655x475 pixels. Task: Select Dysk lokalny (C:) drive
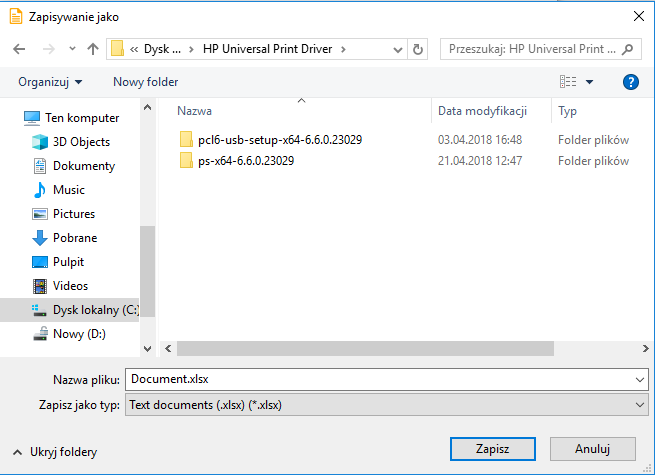(69, 310)
